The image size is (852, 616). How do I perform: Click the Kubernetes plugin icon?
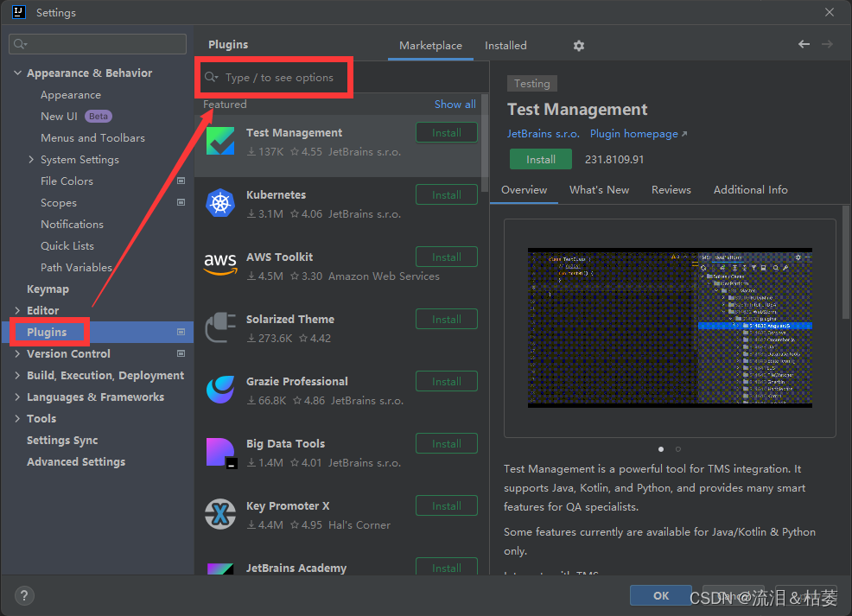coord(220,203)
